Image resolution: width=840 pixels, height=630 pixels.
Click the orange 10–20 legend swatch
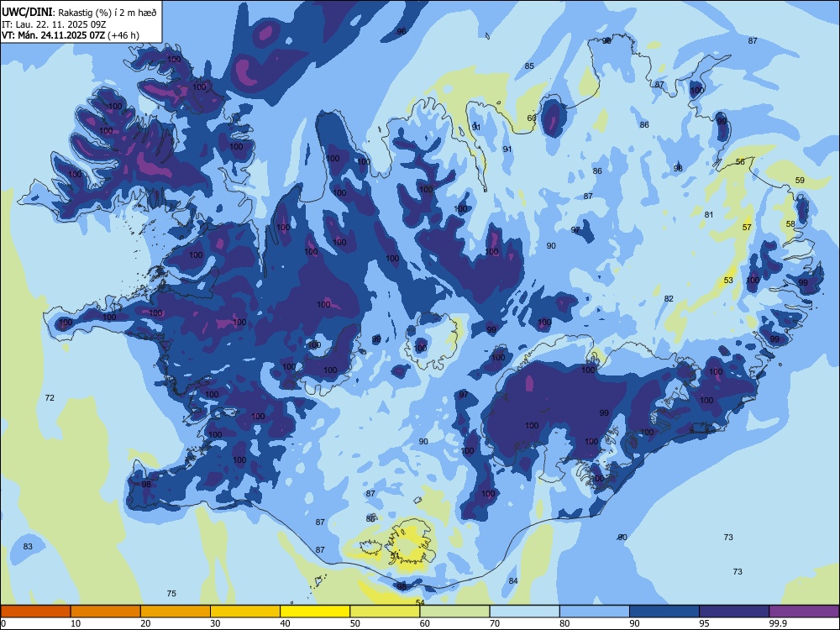tap(106, 612)
